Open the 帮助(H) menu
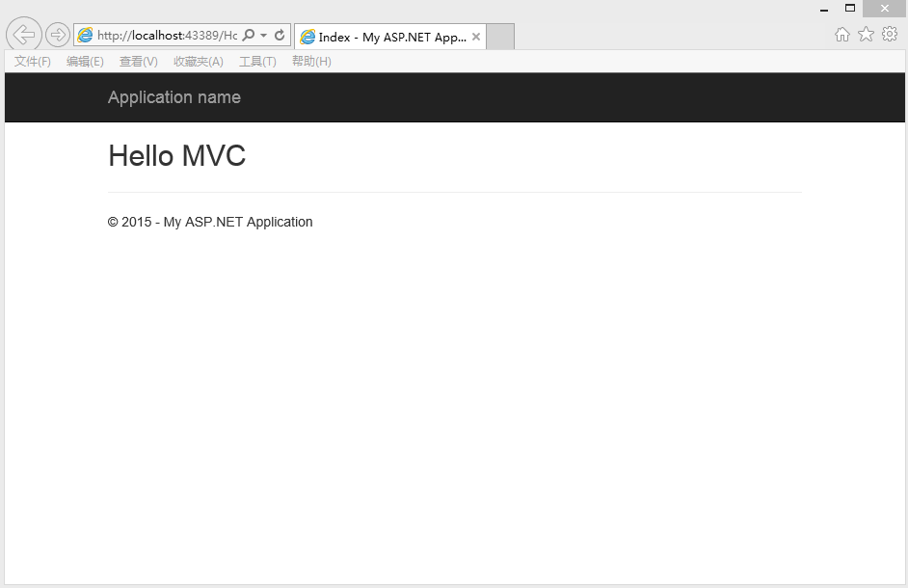 (x=311, y=62)
